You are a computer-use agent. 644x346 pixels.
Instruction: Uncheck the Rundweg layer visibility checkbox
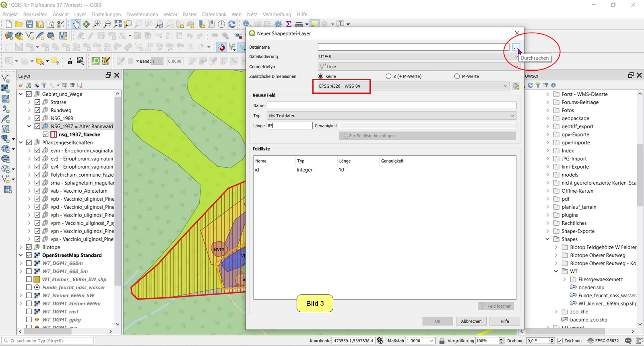coord(37,110)
